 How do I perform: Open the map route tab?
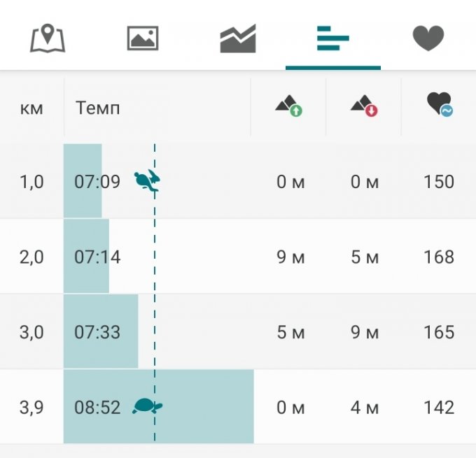tap(48, 38)
